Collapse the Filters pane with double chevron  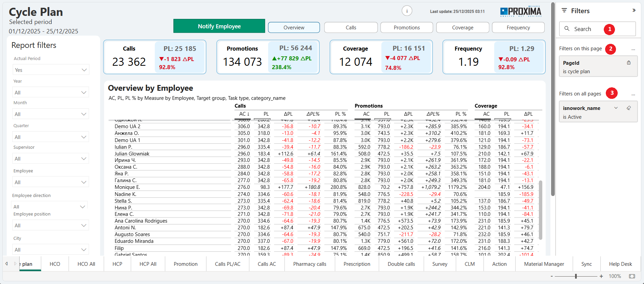634,10
